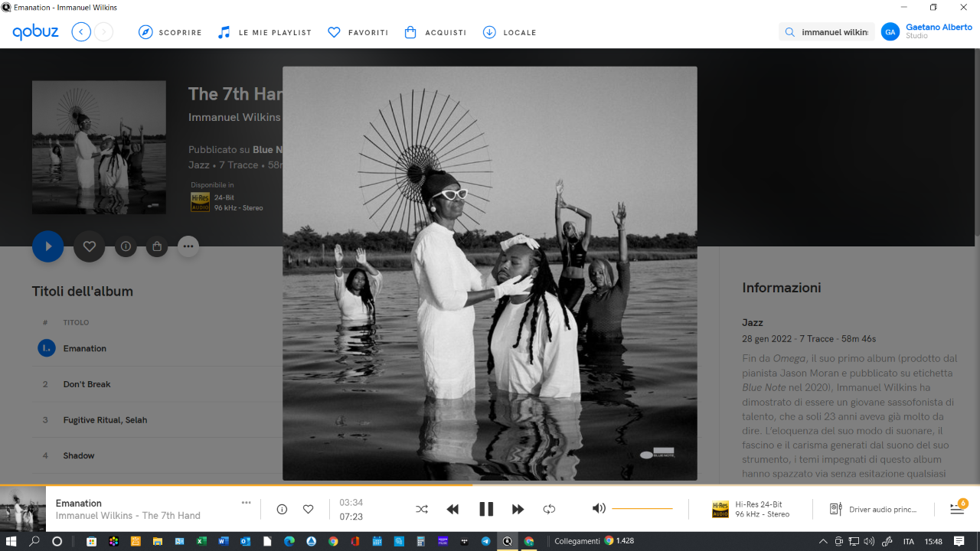Click the Hi-Res 24-Bit quality indicator in the player
This screenshot has height=551, width=980.
tap(750, 509)
